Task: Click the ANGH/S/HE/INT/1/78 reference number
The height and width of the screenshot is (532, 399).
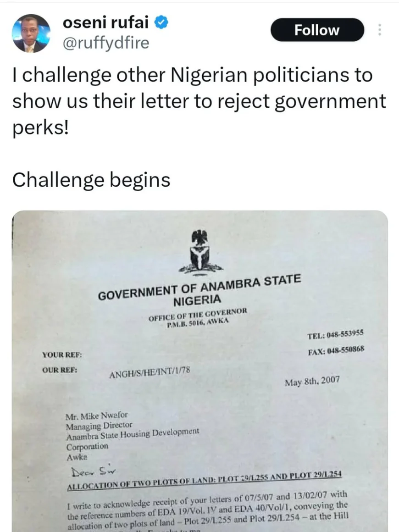Action: (150, 372)
